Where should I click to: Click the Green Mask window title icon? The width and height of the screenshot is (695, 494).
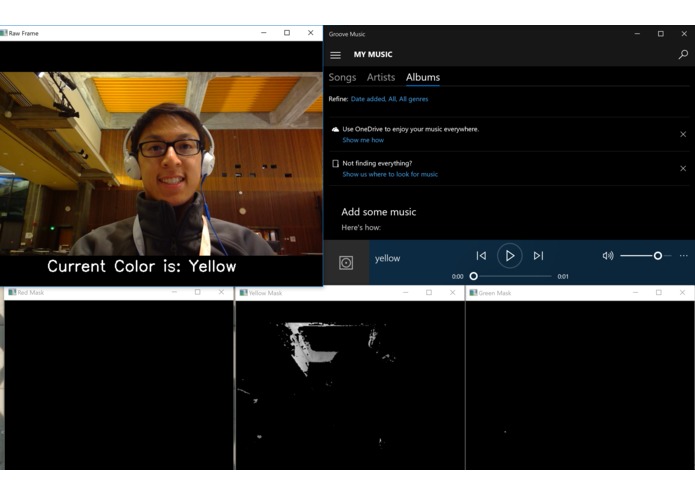click(473, 292)
